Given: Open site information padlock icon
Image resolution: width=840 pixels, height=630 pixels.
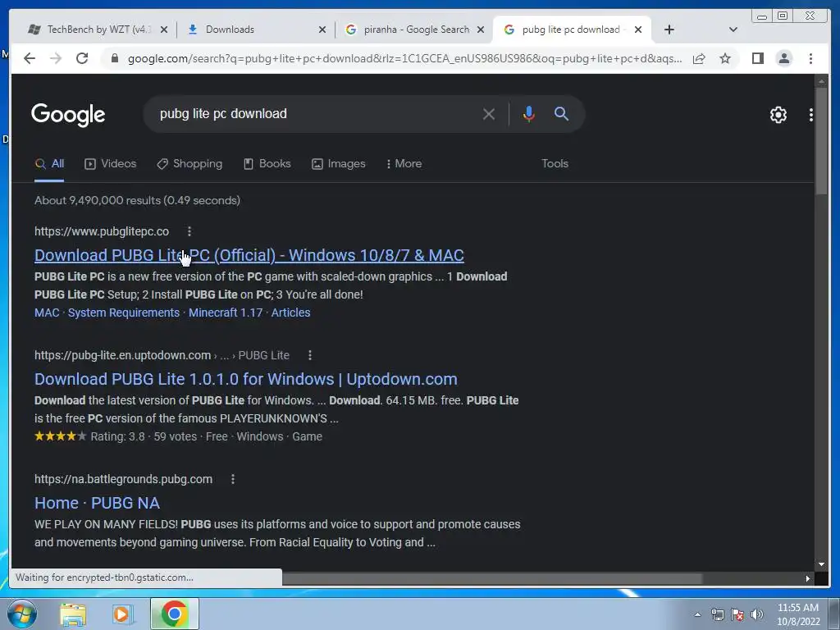Looking at the screenshot, I should 114,58.
